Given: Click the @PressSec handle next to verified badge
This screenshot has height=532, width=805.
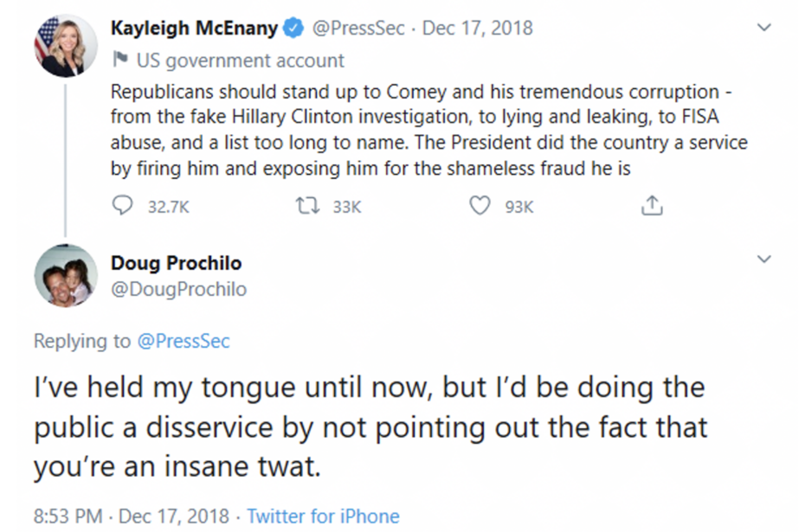Looking at the screenshot, I should tap(358, 28).
